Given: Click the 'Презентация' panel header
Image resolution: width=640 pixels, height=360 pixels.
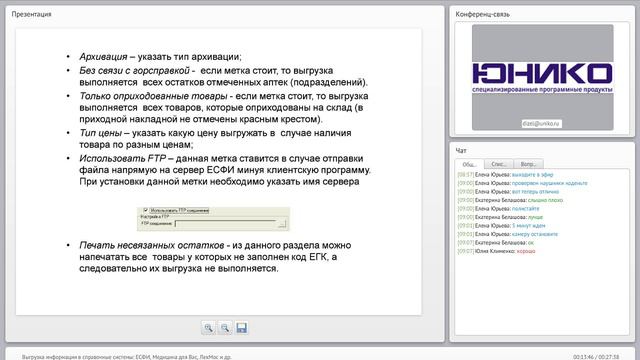Looking at the screenshot, I should (31, 14).
